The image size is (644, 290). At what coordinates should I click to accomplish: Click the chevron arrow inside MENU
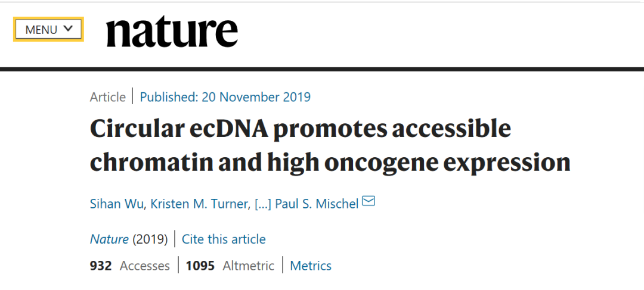[69, 29]
